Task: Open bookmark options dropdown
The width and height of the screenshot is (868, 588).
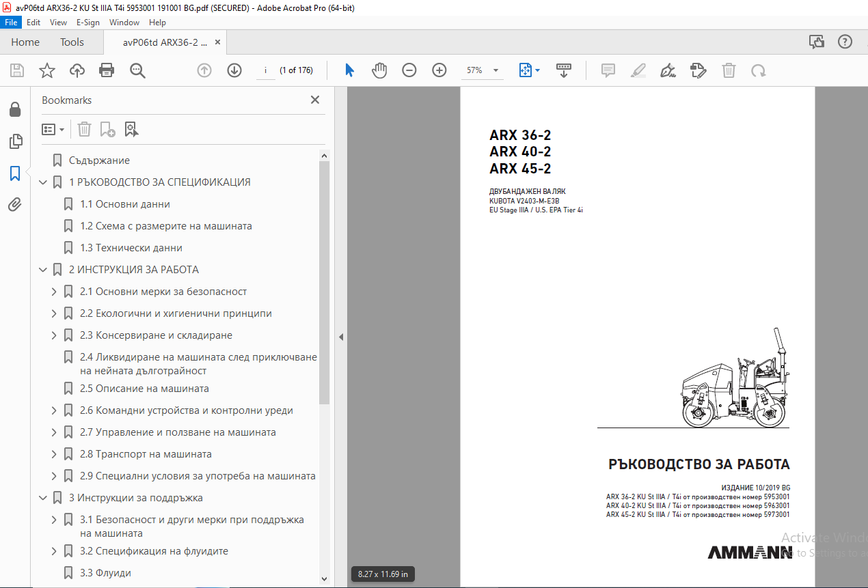Action: (53, 129)
